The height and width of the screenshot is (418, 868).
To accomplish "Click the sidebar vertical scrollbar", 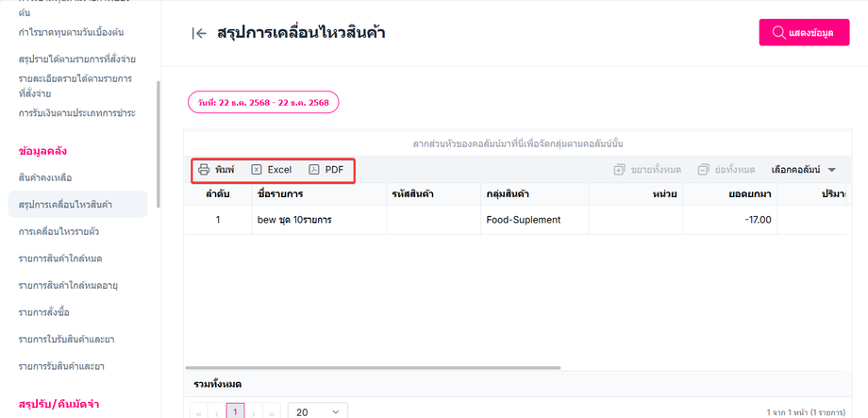I will 159,144.
